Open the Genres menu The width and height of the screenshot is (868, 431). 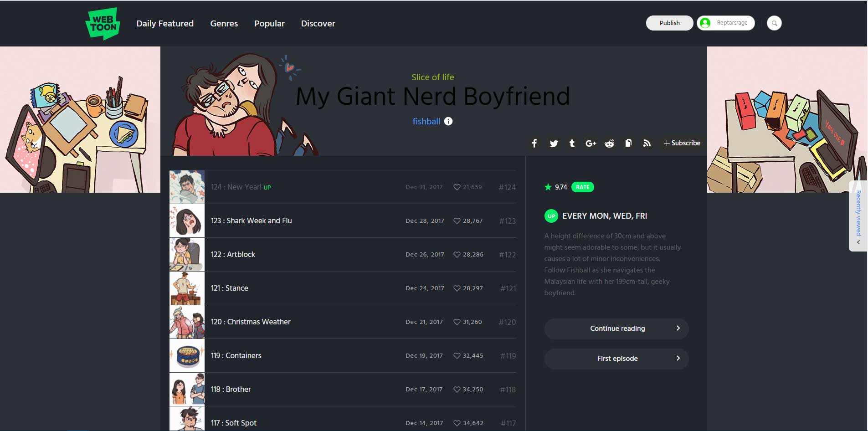[224, 24]
